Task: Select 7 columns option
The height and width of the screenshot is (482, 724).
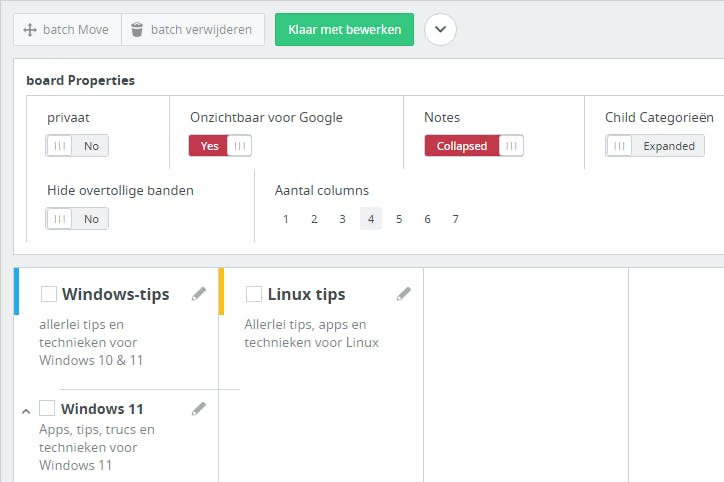Action: point(455,219)
